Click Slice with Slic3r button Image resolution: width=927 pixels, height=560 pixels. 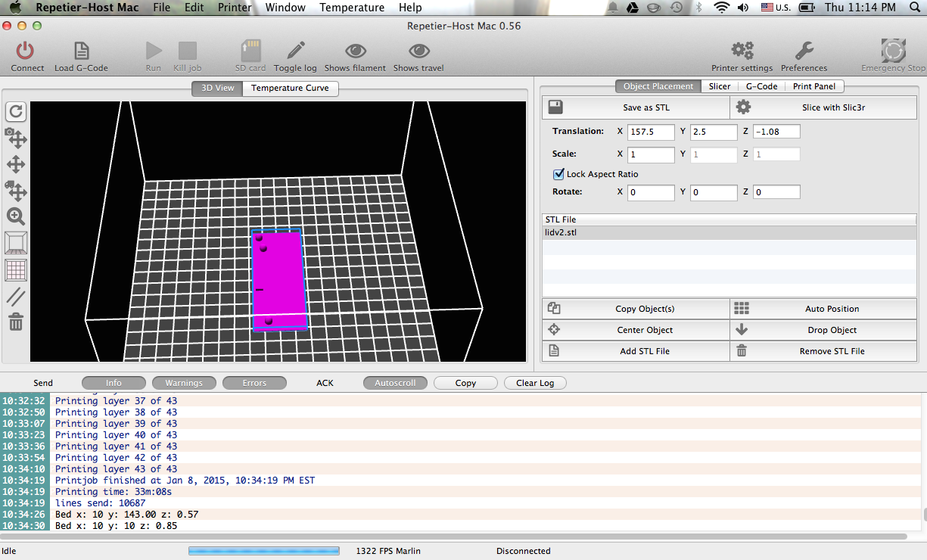[823, 107]
